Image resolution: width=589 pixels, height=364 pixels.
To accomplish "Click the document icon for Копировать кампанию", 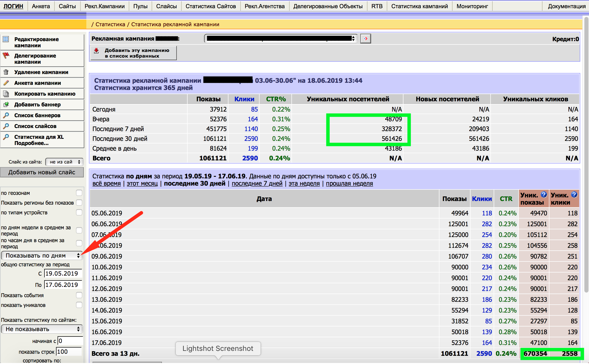I will tap(6, 94).
